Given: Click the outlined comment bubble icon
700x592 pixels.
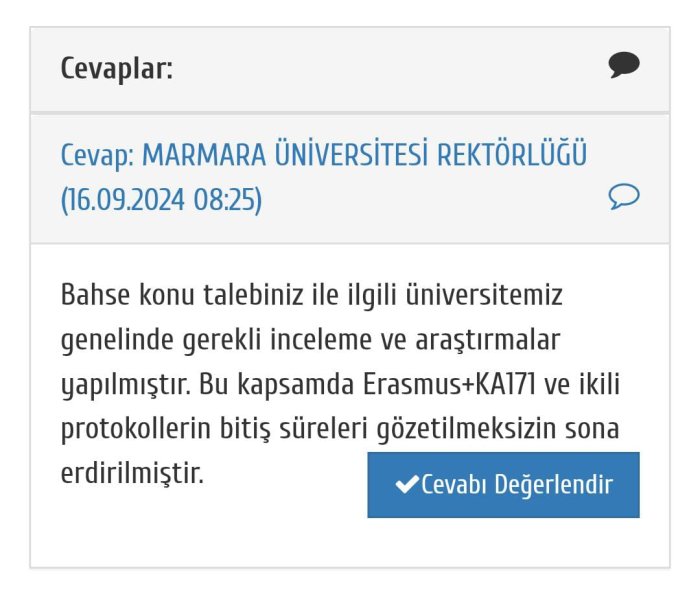Looking at the screenshot, I should [623, 197].
